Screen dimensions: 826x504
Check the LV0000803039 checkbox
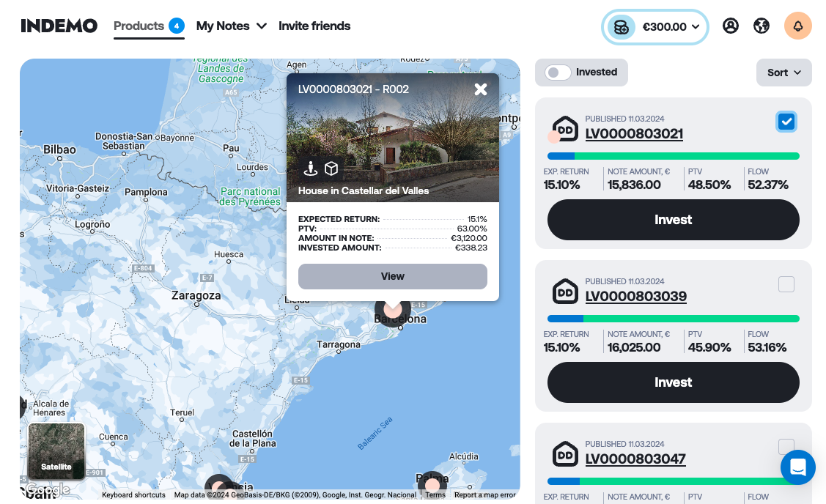pos(786,284)
